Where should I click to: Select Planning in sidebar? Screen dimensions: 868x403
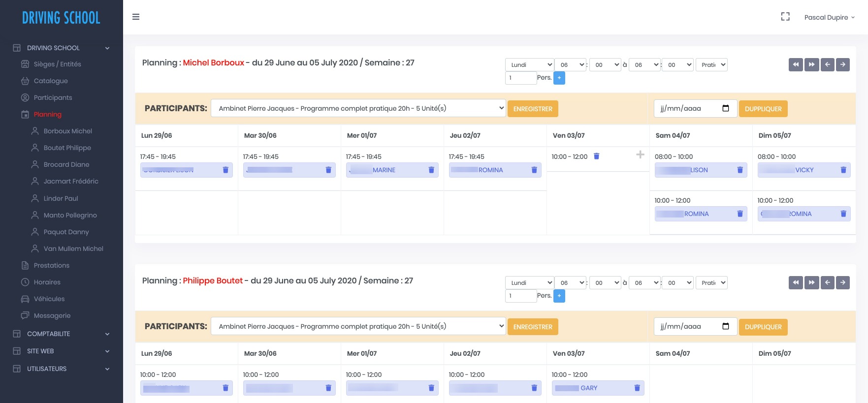pos(47,114)
